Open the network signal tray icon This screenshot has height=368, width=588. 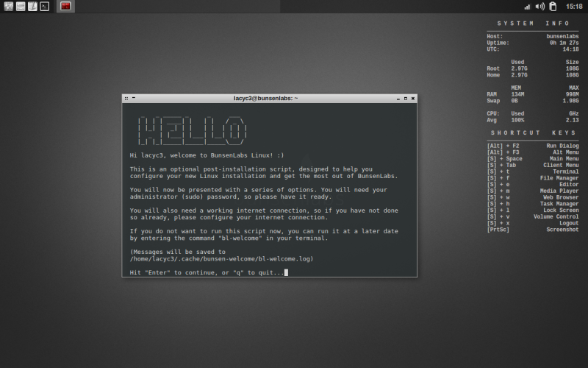click(x=527, y=7)
